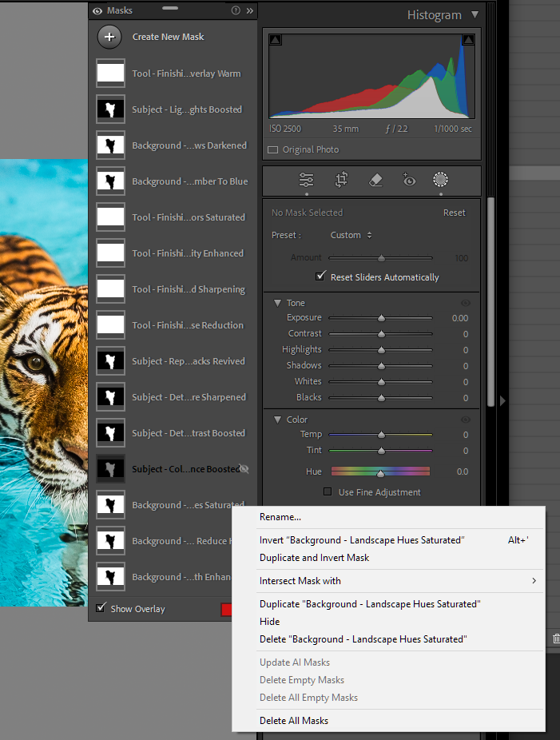The image size is (560, 740).
Task: Click the red overlay color swatch
Action: pos(226,610)
